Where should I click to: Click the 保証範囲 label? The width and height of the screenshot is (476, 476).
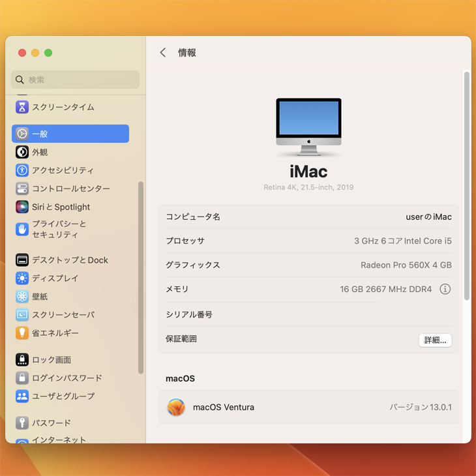181,339
